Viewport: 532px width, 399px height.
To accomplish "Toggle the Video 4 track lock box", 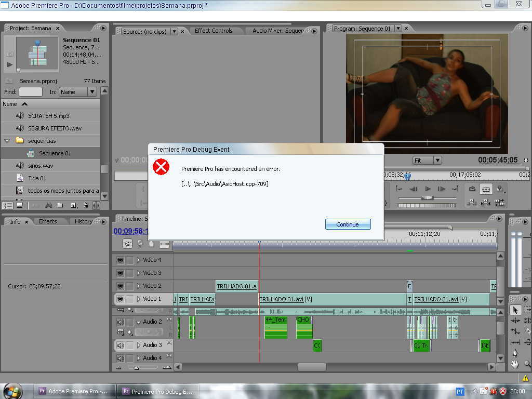I will 130,260.
